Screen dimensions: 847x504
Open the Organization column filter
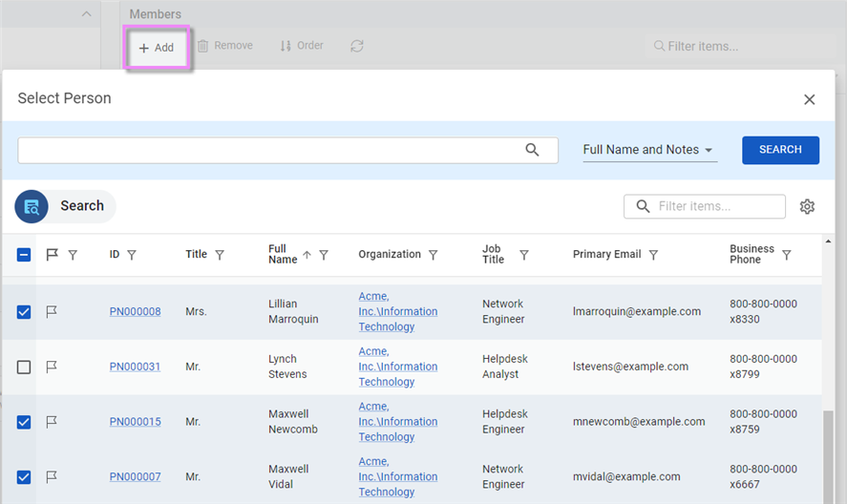[434, 255]
